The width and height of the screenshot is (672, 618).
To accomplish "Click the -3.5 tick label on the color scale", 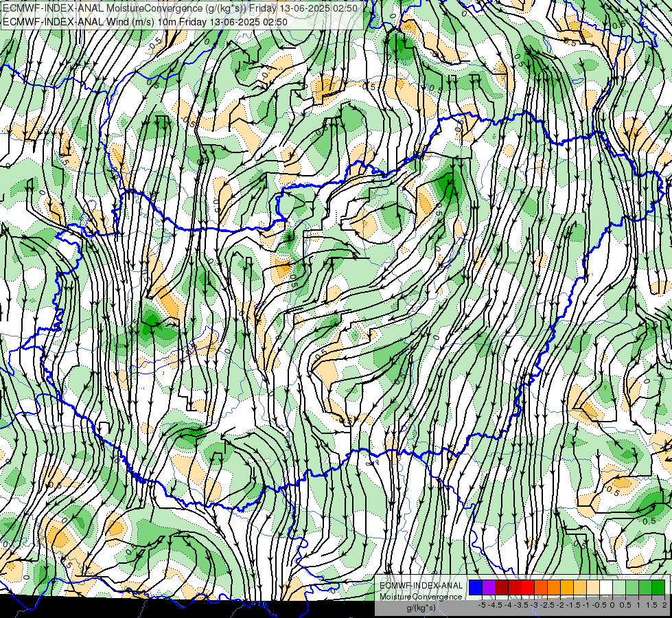I will (x=521, y=605).
